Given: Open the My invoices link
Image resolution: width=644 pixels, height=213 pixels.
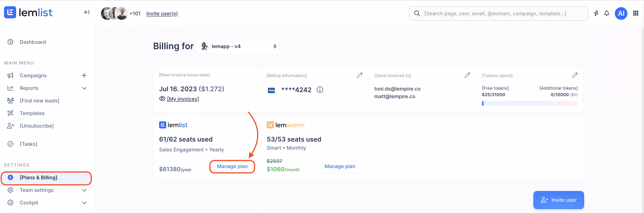Looking at the screenshot, I should click(x=183, y=99).
